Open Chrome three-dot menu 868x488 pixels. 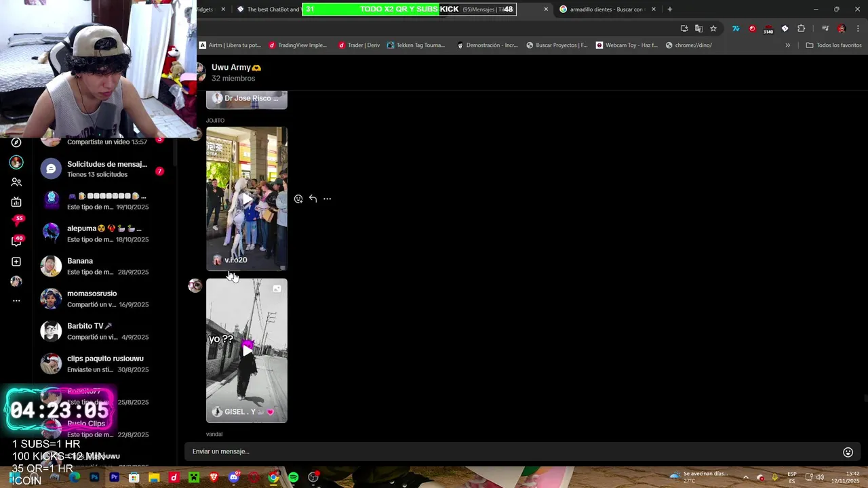click(x=859, y=28)
